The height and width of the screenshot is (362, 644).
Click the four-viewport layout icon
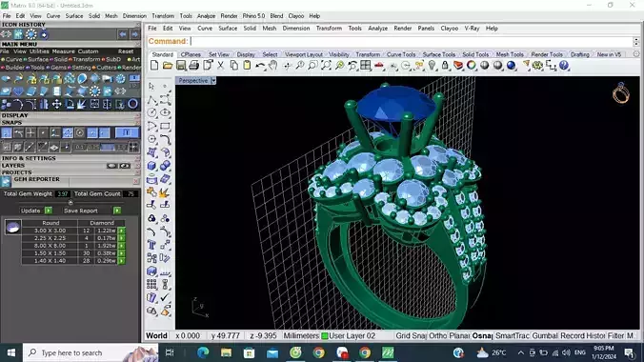coord(366,66)
